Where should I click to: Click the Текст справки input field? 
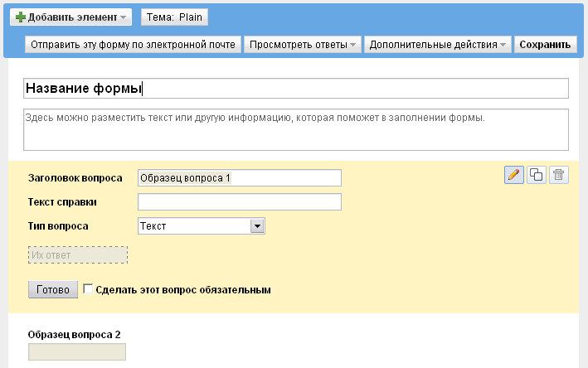point(240,202)
